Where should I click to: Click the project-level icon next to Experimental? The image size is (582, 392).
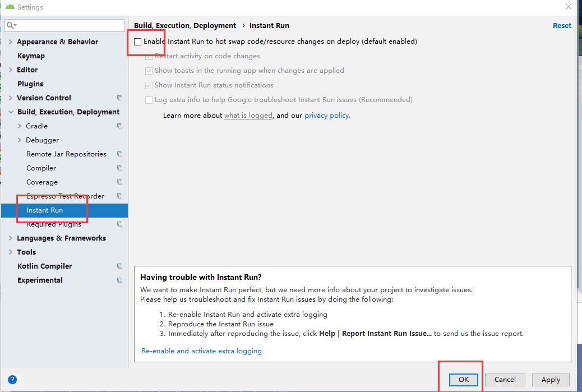coord(119,280)
